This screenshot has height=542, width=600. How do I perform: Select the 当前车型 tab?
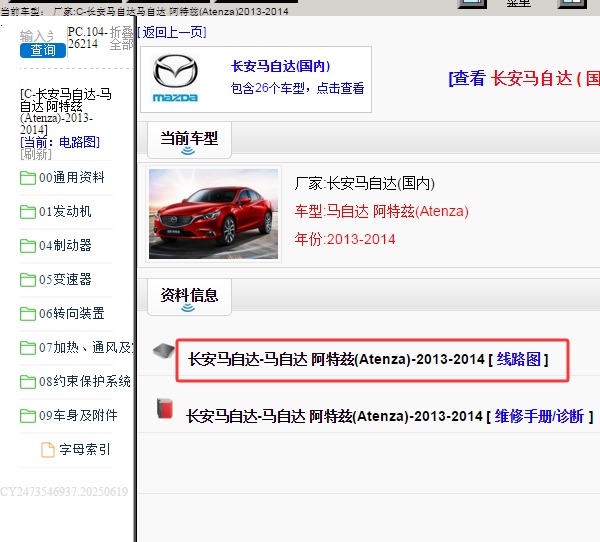(189, 139)
